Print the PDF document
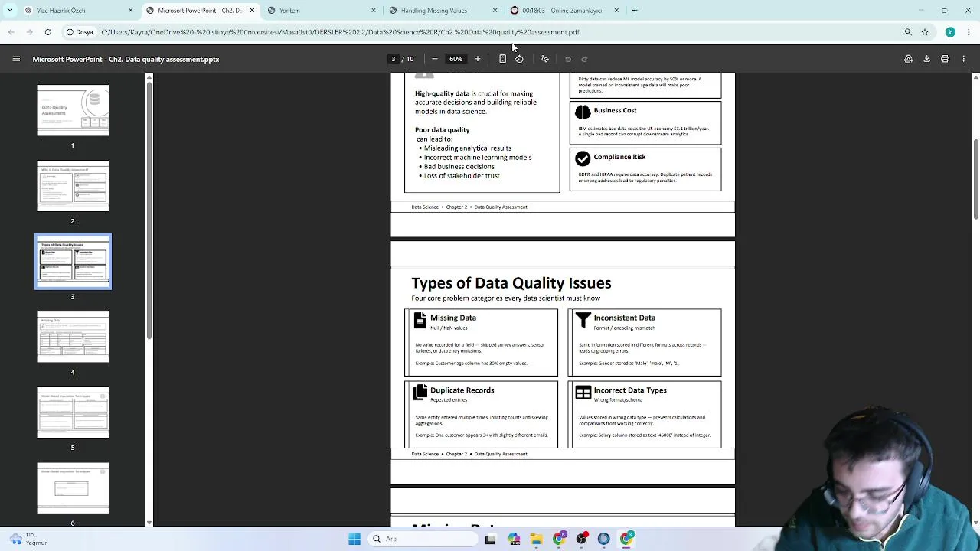980x551 pixels. (x=945, y=59)
